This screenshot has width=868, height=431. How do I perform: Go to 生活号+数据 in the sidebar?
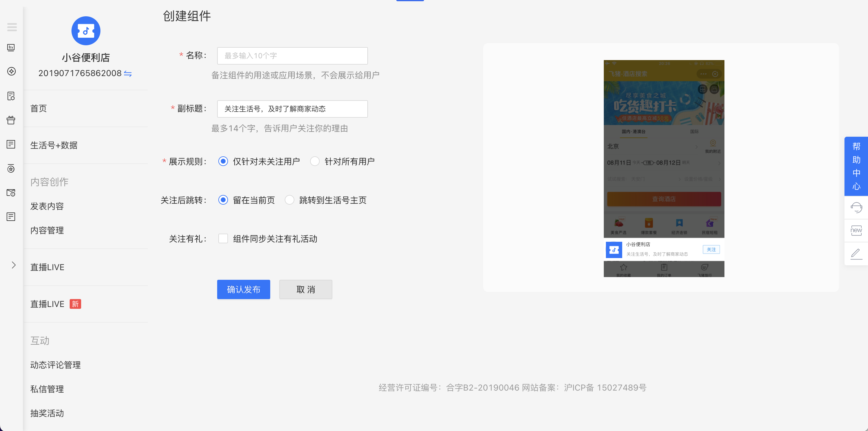point(54,145)
